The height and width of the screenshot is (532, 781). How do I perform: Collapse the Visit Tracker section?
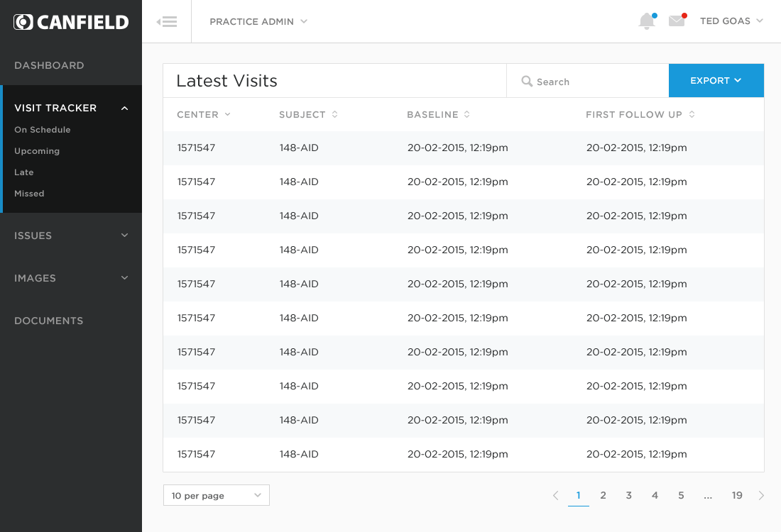(x=125, y=108)
